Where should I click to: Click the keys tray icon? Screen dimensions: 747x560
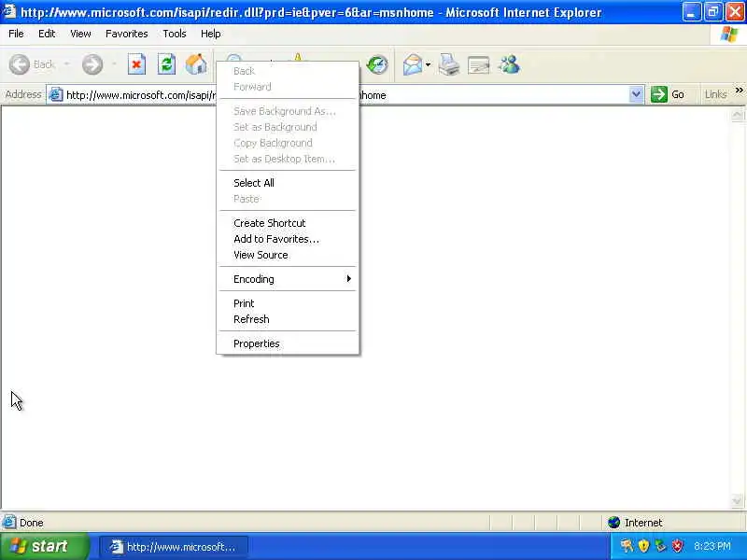tap(627, 546)
